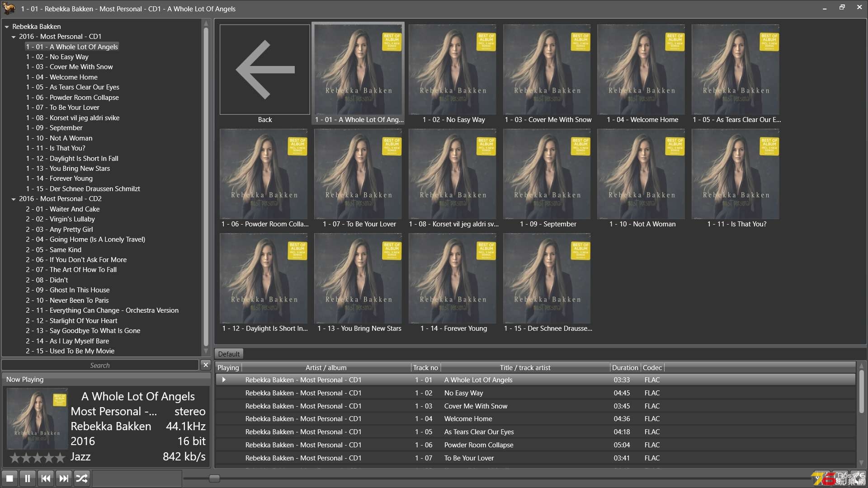Skip to the previous track
The image size is (868, 488).
point(46,478)
